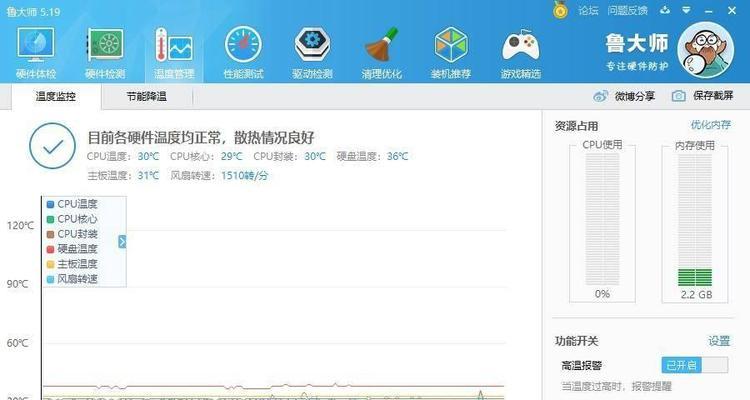Click the 功能开关 section heading

click(576, 341)
